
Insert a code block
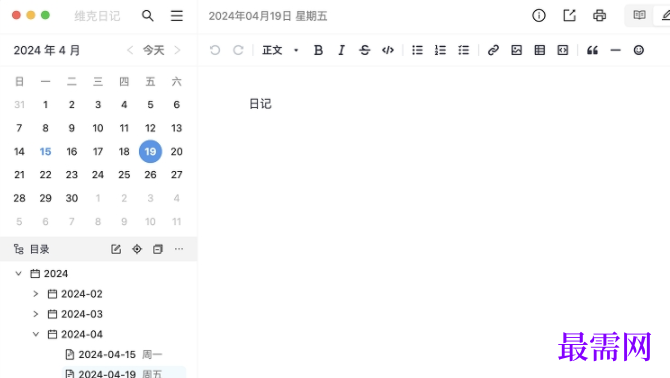[563, 50]
